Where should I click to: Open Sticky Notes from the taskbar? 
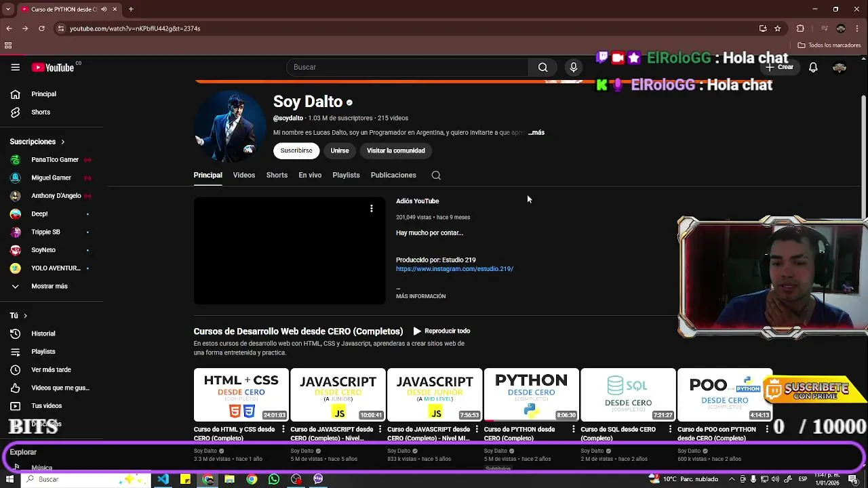[185, 479]
